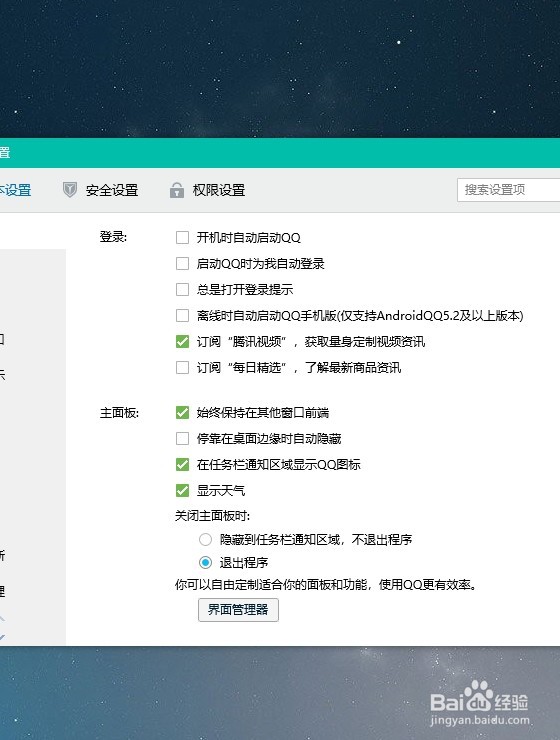Click the 主面板: section label
Screen dimensions: 560x740
[119, 413]
